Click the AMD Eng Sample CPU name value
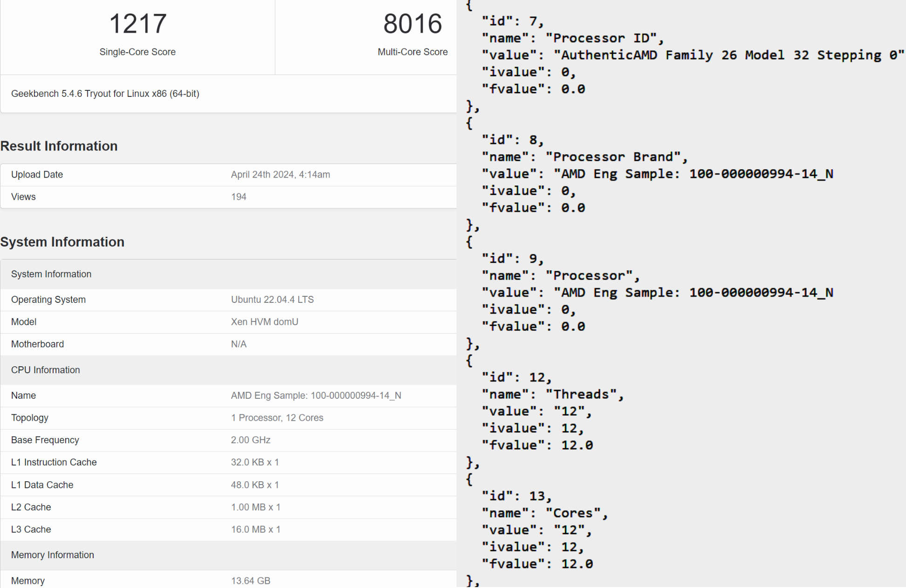The width and height of the screenshot is (906, 588). 316,396
